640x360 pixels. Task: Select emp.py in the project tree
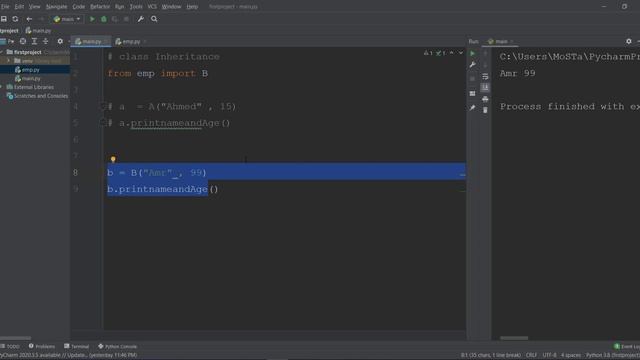(x=31, y=70)
